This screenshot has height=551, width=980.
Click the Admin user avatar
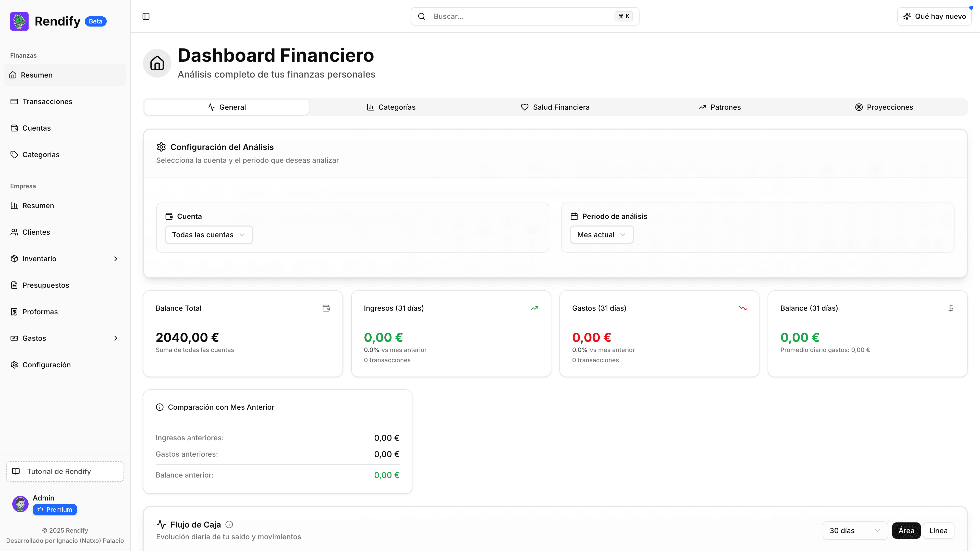(x=20, y=504)
